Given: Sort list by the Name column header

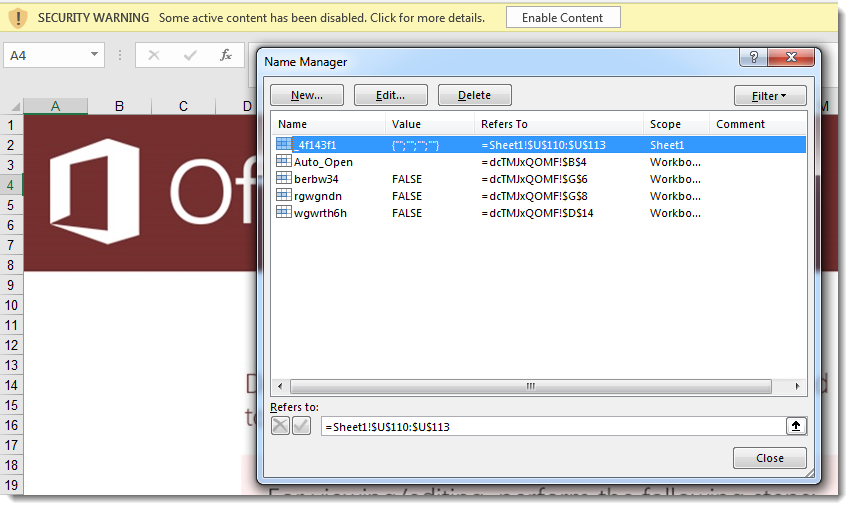Looking at the screenshot, I should click(x=328, y=124).
